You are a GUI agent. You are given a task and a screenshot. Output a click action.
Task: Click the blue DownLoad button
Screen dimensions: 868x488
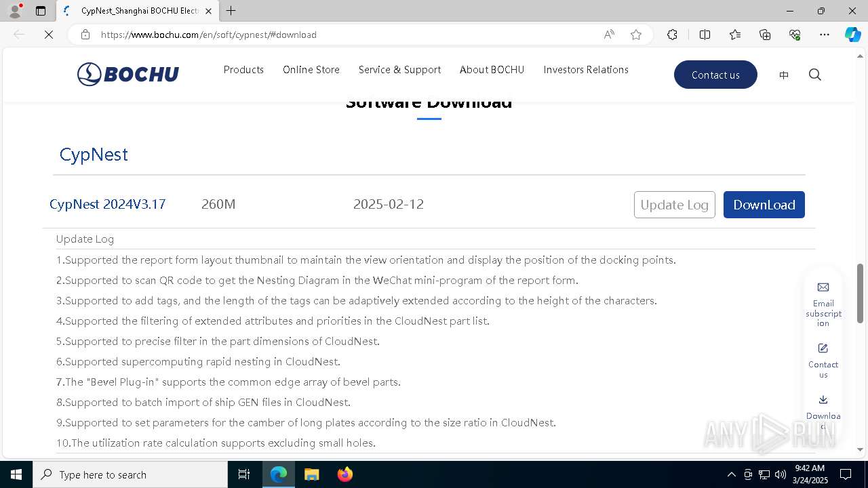(764, 205)
